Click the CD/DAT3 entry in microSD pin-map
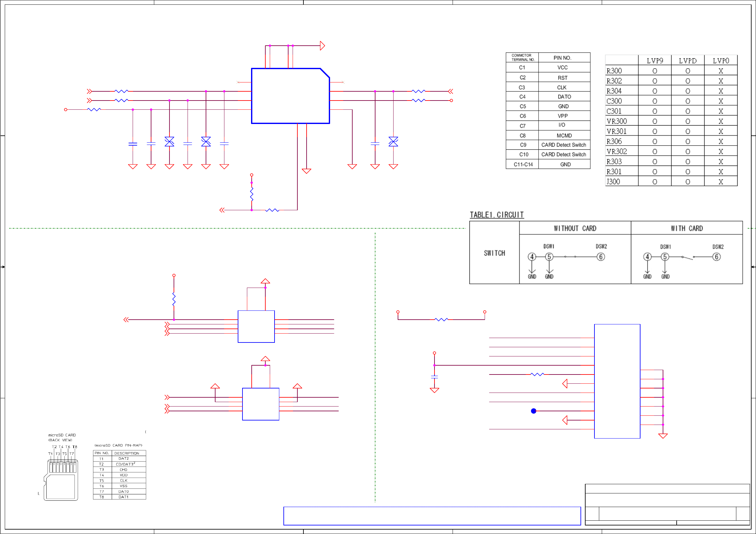The height and width of the screenshot is (534, 756). pos(125,464)
